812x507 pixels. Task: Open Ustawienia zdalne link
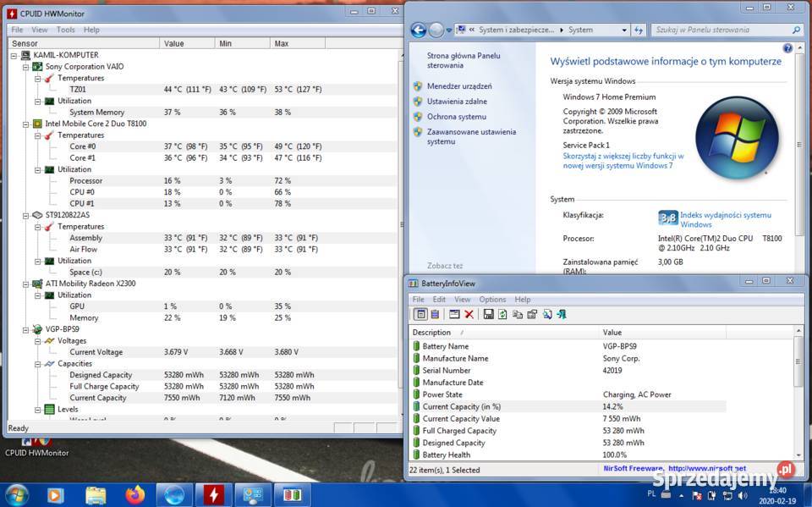(457, 102)
